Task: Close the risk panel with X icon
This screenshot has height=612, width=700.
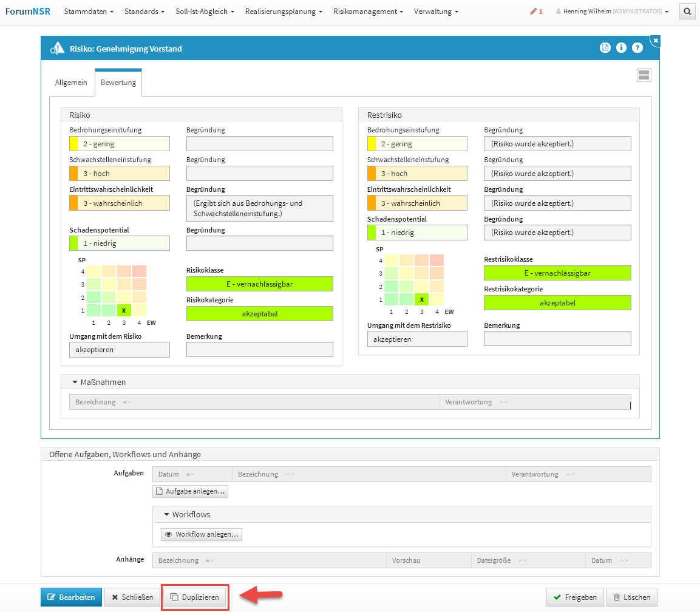Action: pyautogui.click(x=656, y=40)
